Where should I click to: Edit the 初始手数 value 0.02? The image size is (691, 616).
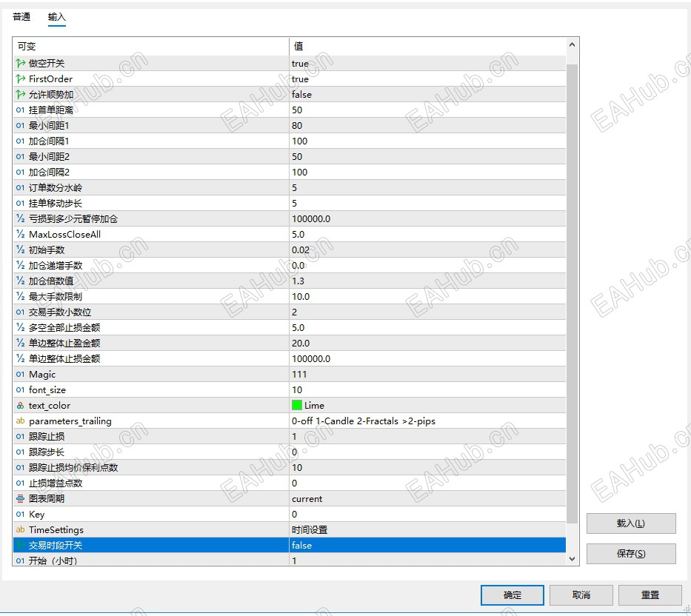click(x=427, y=250)
